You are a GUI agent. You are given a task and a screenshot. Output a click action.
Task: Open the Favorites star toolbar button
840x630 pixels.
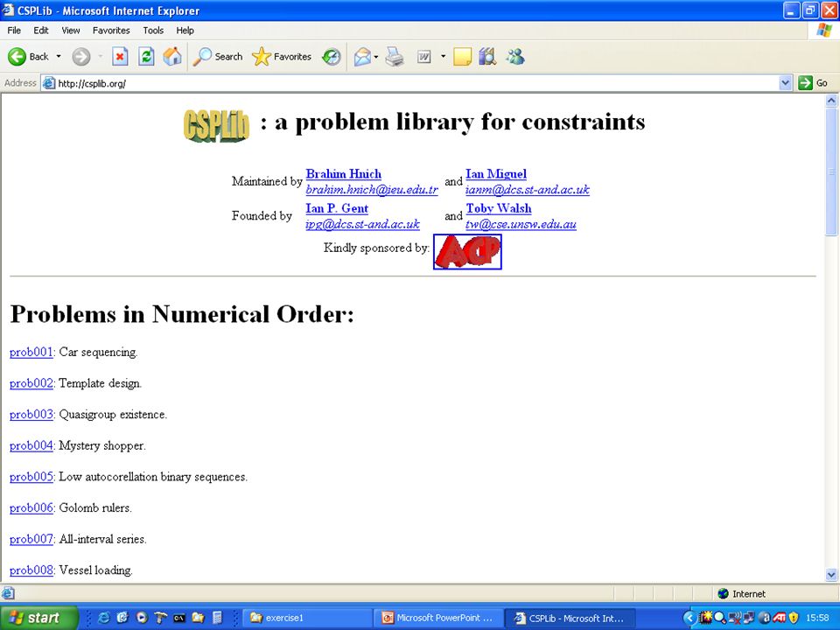coord(282,56)
